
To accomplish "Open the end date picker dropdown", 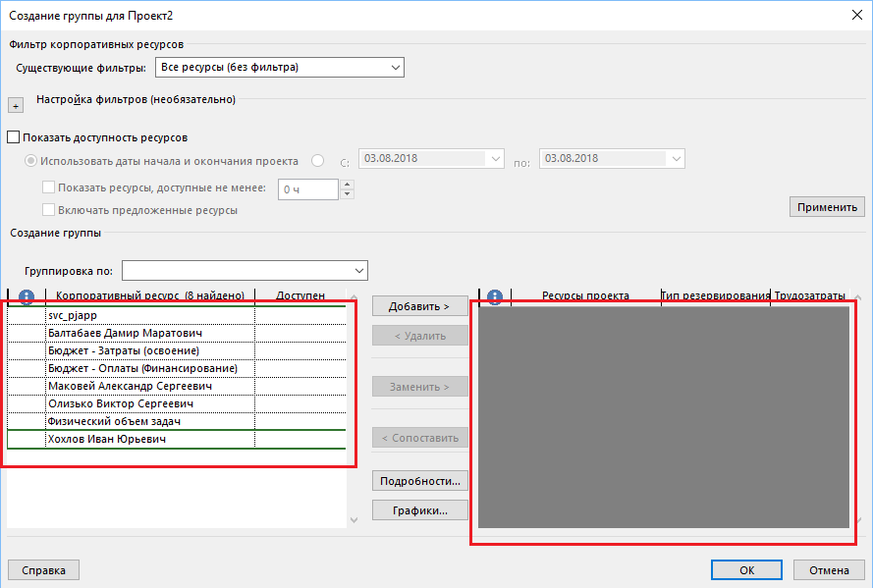I will click(676, 159).
